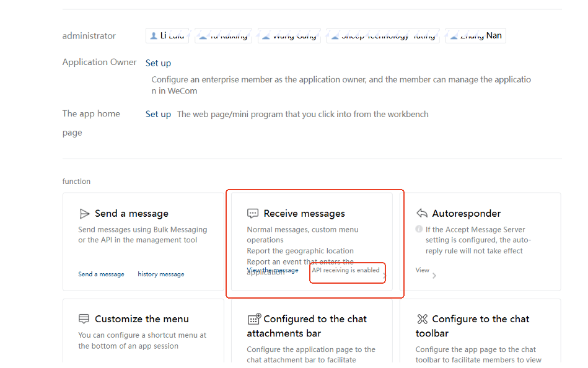
Task: Open Set up for the app home page
Action: 158,114
